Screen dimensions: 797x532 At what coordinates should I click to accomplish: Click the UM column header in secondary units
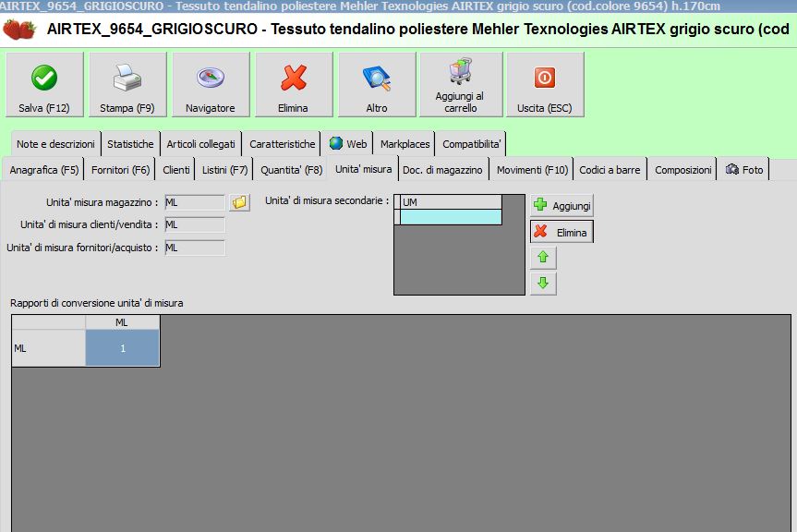tap(451, 202)
